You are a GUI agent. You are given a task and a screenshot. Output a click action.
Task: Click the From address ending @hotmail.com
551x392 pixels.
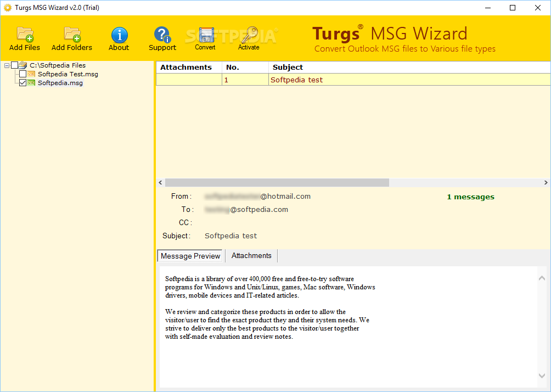[257, 196]
